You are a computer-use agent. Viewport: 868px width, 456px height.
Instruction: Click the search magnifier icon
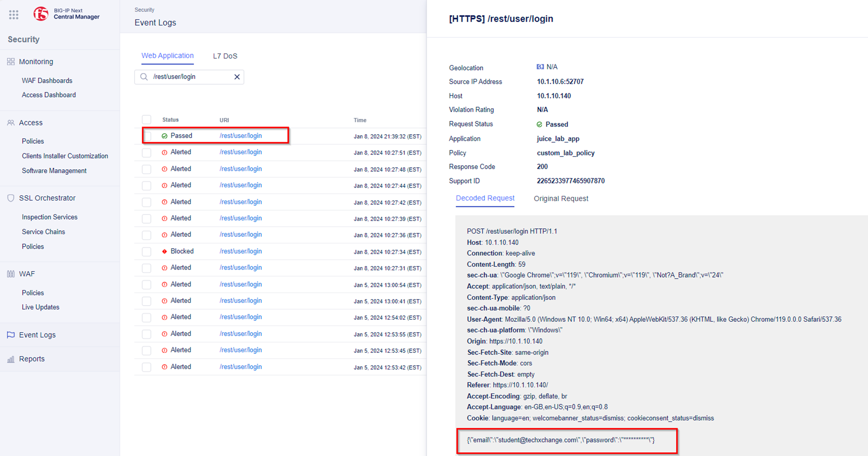(x=144, y=77)
